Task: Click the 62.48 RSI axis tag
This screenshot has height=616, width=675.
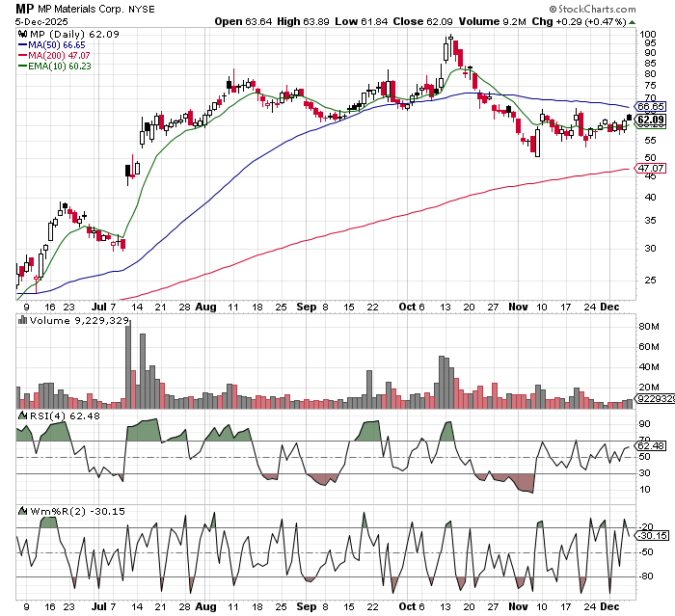Action: [651, 446]
